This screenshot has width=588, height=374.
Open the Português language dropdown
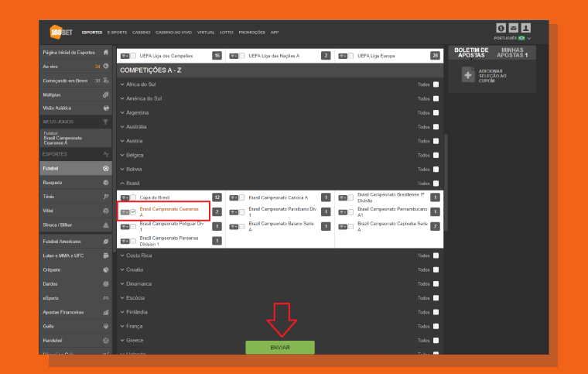pyautogui.click(x=512, y=38)
